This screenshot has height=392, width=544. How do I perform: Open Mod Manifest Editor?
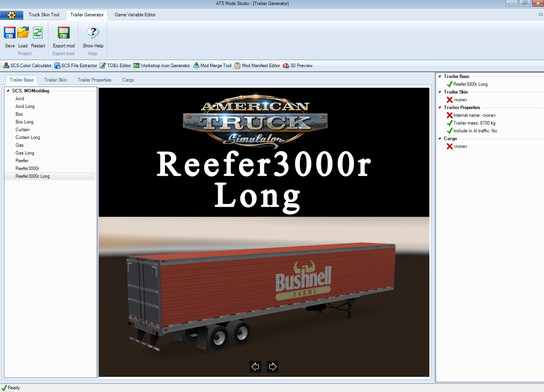[x=257, y=66]
